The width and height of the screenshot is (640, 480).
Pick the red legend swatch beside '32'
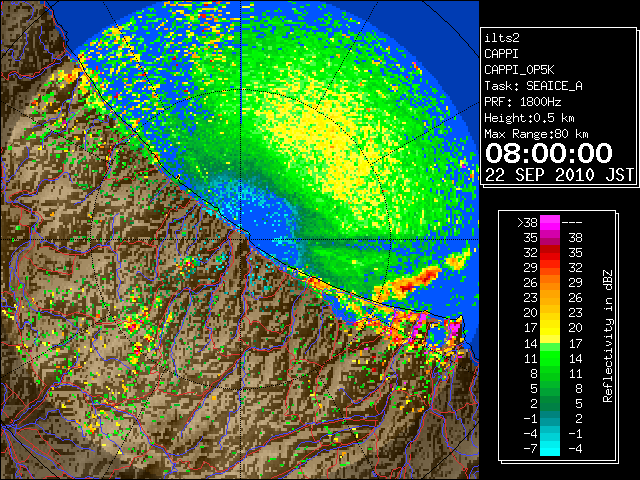click(x=550, y=253)
